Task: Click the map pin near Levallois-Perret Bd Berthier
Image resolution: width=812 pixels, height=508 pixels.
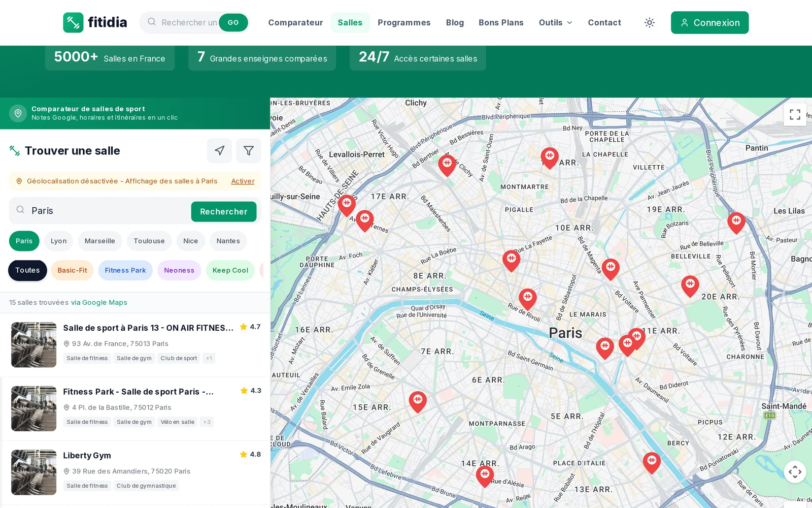Action: point(447,166)
